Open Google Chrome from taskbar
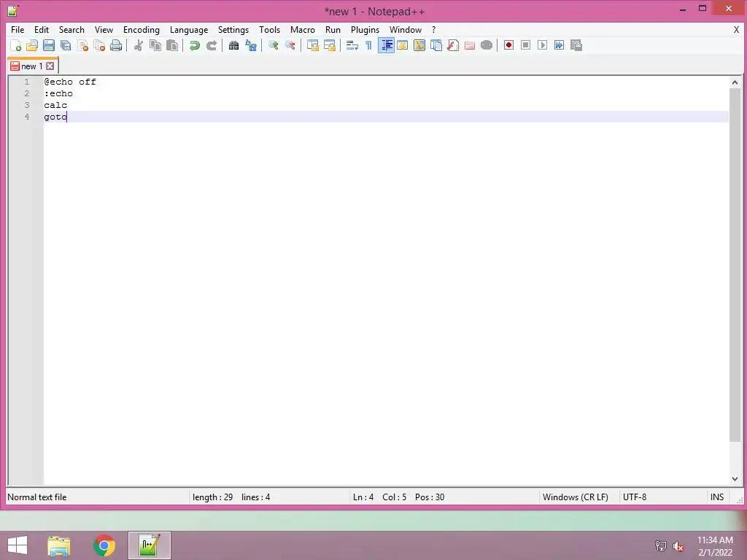The height and width of the screenshot is (560, 747). click(104, 545)
